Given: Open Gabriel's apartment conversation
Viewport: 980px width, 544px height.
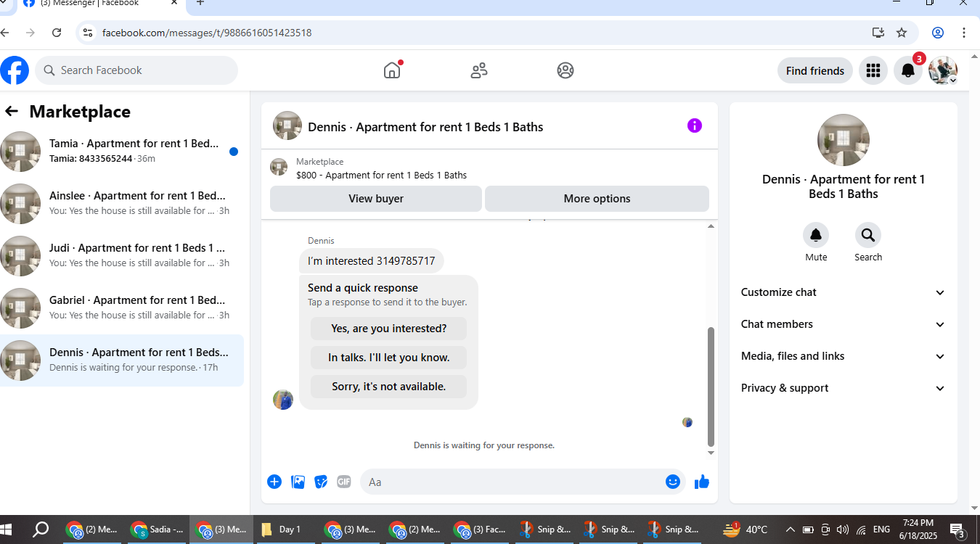Looking at the screenshot, I should (122, 308).
